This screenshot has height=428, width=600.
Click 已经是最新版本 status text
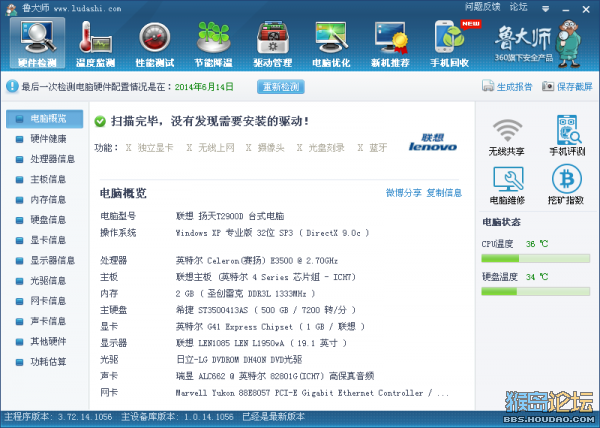tap(274, 417)
